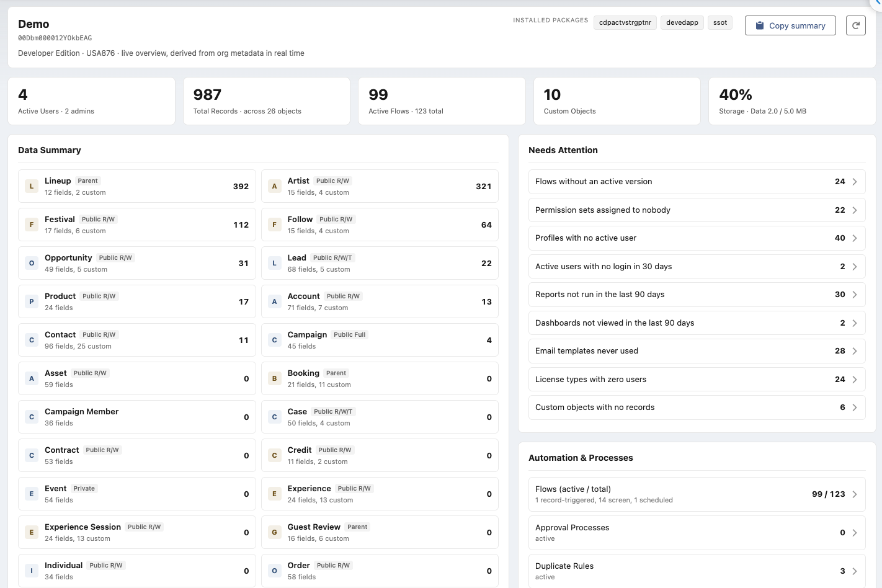The image size is (882, 588).
Task: Click the Active Flows stat card
Action: [442, 101]
